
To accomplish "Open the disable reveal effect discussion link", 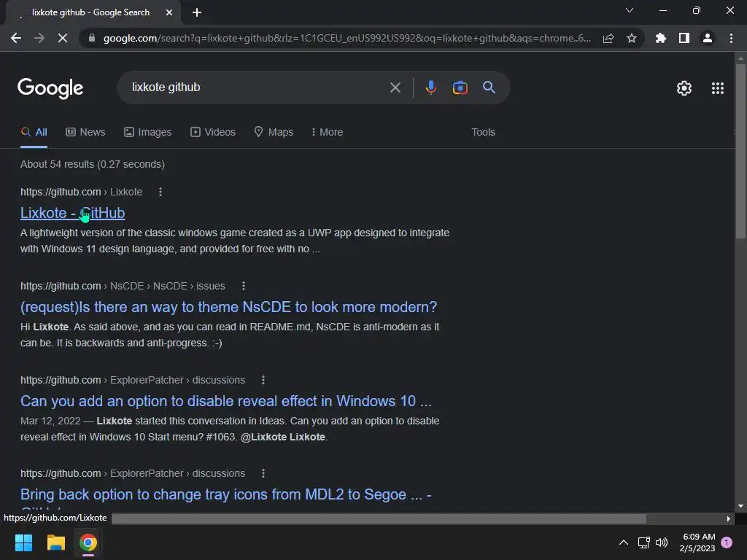I will point(226,401).
